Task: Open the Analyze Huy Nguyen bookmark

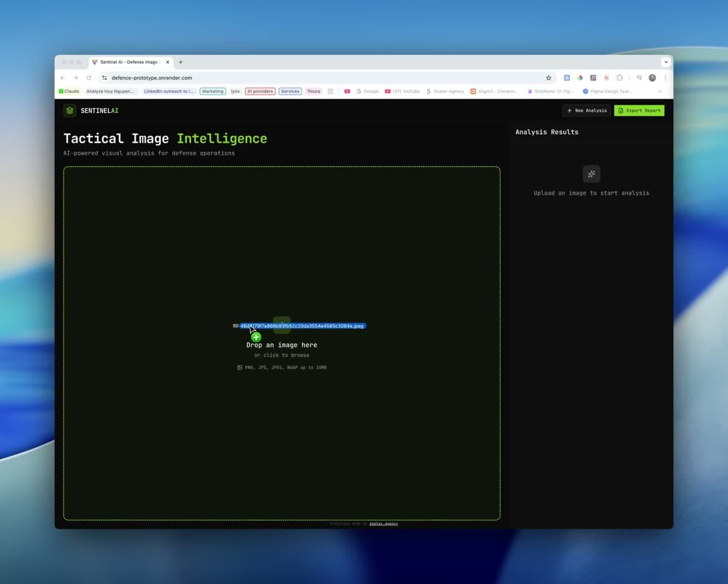Action: [110, 91]
